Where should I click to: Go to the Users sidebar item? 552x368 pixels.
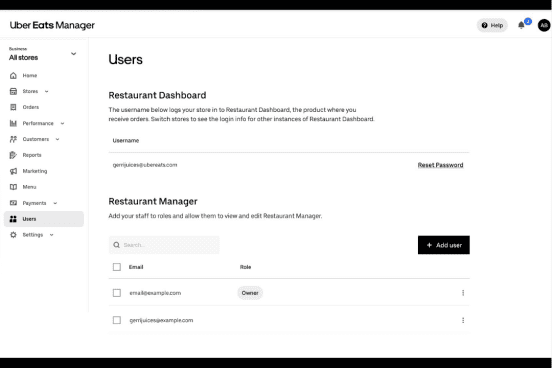(44, 219)
